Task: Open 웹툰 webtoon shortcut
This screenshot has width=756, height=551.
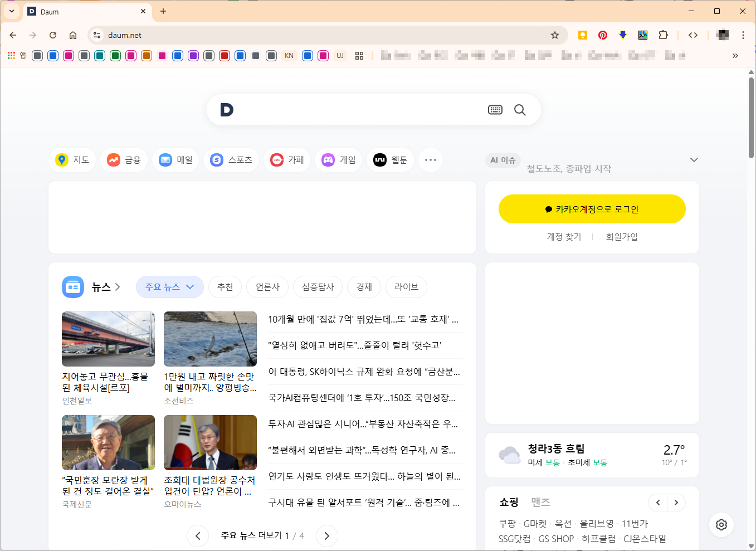Action: (390, 160)
